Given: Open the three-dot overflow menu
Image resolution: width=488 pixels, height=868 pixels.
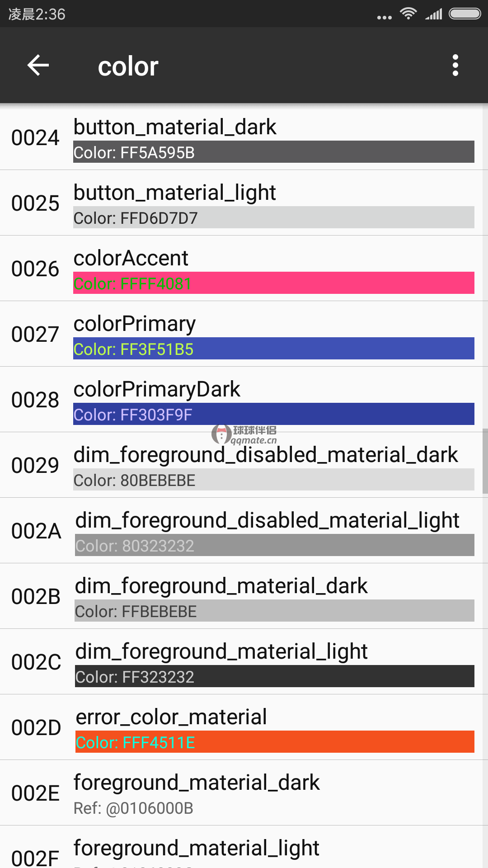Looking at the screenshot, I should (455, 66).
